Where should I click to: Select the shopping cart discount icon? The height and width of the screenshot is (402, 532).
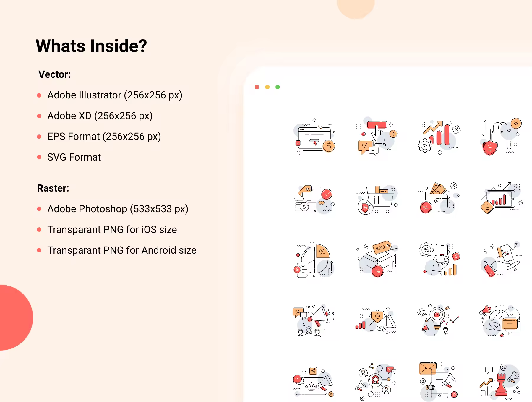tap(377, 200)
